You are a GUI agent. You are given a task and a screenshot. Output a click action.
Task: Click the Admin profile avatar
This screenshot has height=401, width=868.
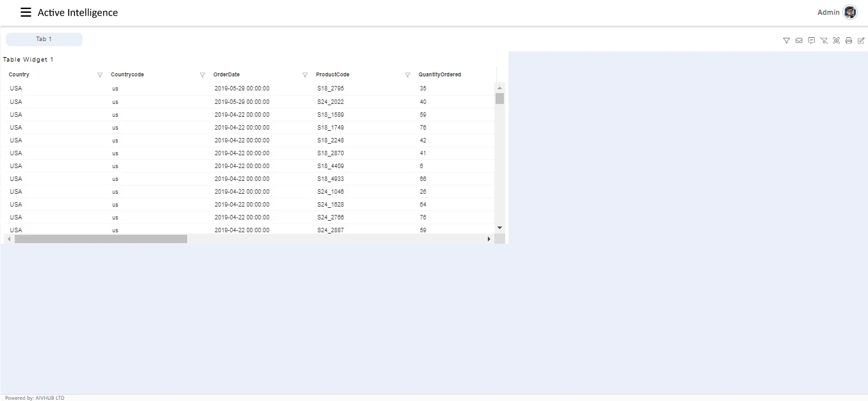pyautogui.click(x=849, y=12)
